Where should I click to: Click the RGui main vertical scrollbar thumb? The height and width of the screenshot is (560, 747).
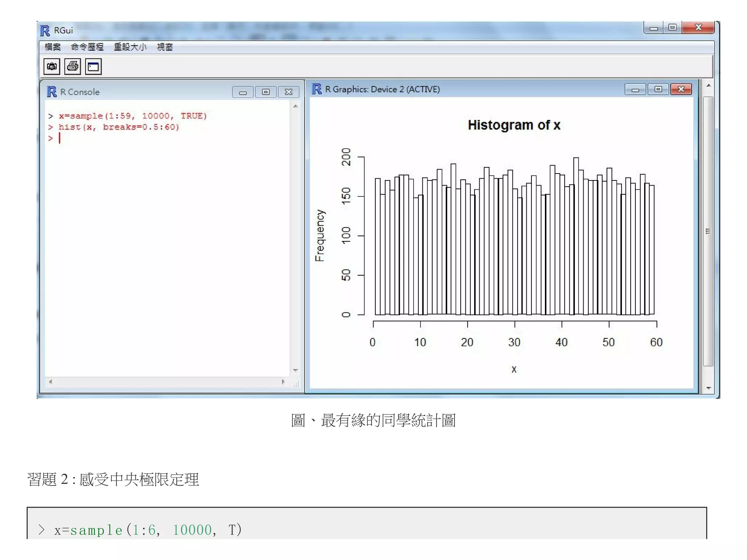708,231
